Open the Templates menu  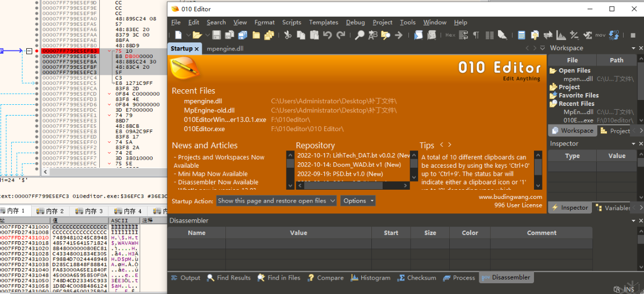pos(324,22)
